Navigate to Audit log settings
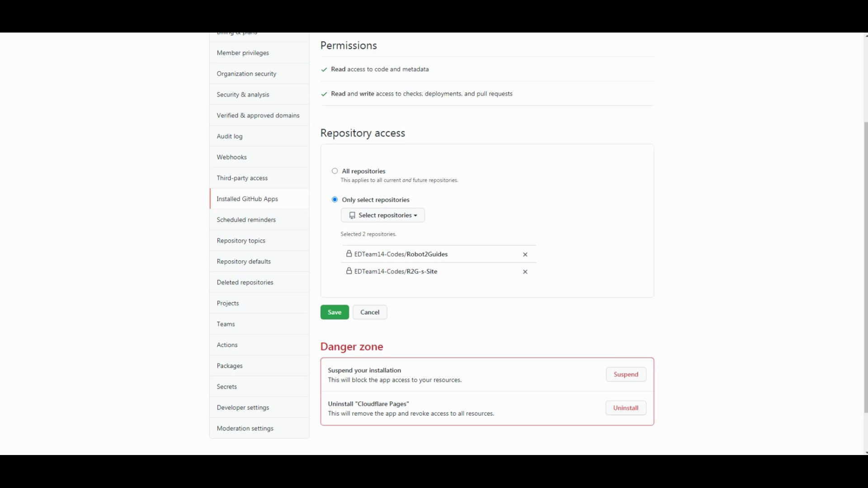The image size is (868, 488). [229, 136]
